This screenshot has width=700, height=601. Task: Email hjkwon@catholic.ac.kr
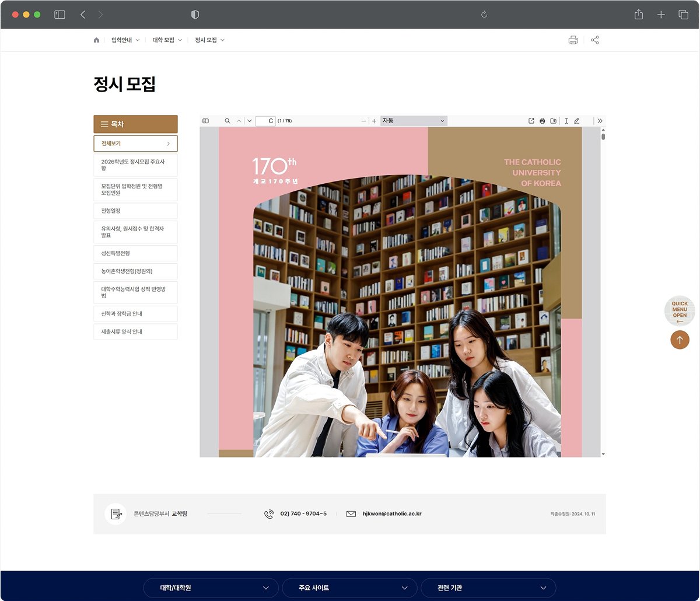pyautogui.click(x=392, y=514)
